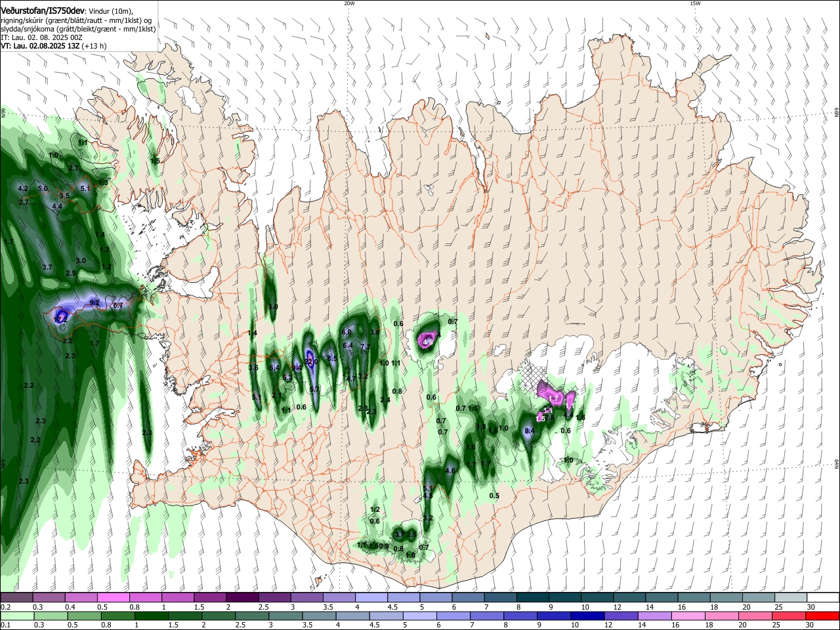
Task: Click the '4.2' precipitation value on the map
Action: [23, 188]
